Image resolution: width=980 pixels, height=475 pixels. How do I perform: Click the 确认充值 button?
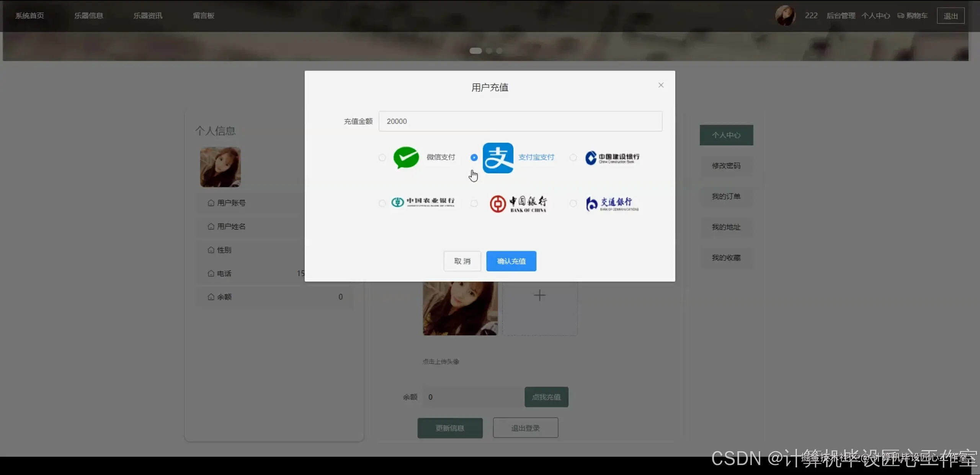click(511, 261)
